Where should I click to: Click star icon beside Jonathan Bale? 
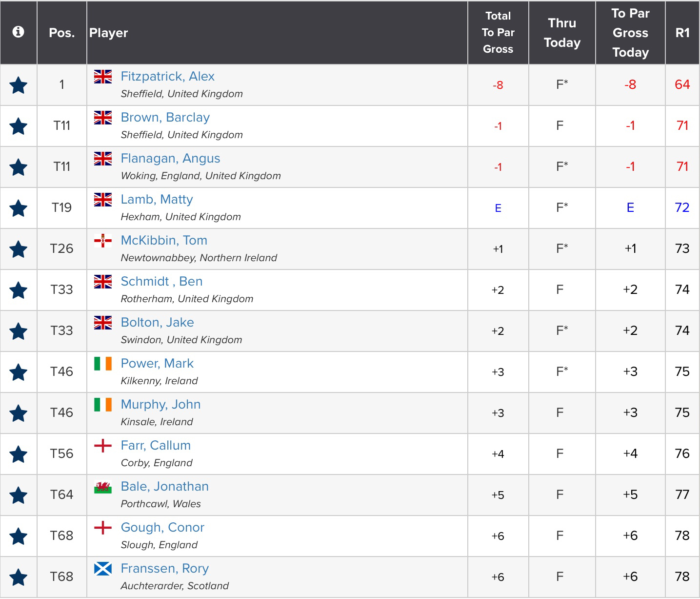[x=19, y=496]
